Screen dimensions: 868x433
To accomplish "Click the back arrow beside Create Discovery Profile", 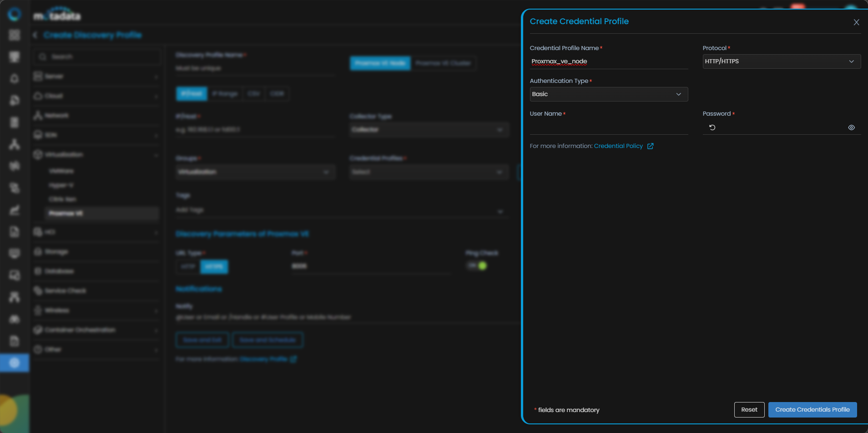I will tap(35, 35).
